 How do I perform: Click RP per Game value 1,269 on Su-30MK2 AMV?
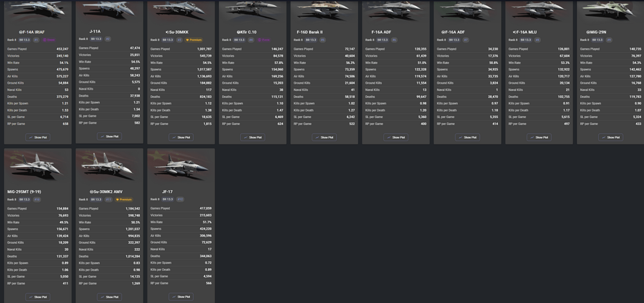(x=136, y=283)
